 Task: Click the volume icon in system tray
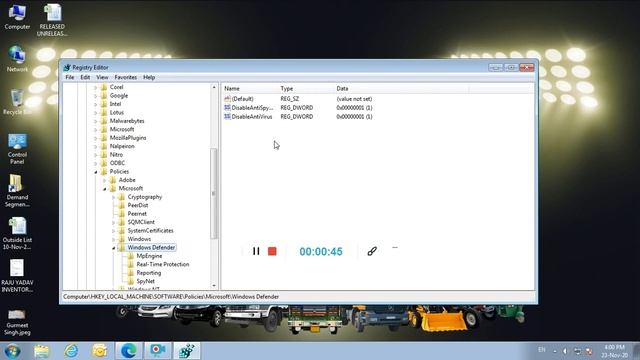click(x=565, y=351)
